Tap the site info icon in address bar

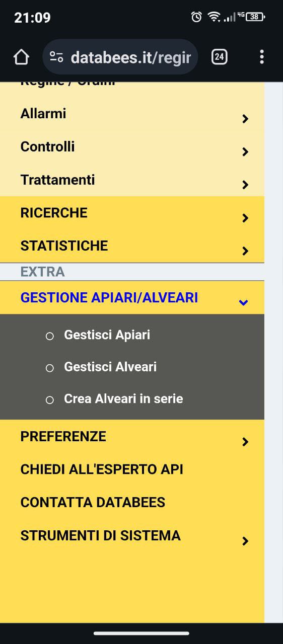tap(56, 57)
